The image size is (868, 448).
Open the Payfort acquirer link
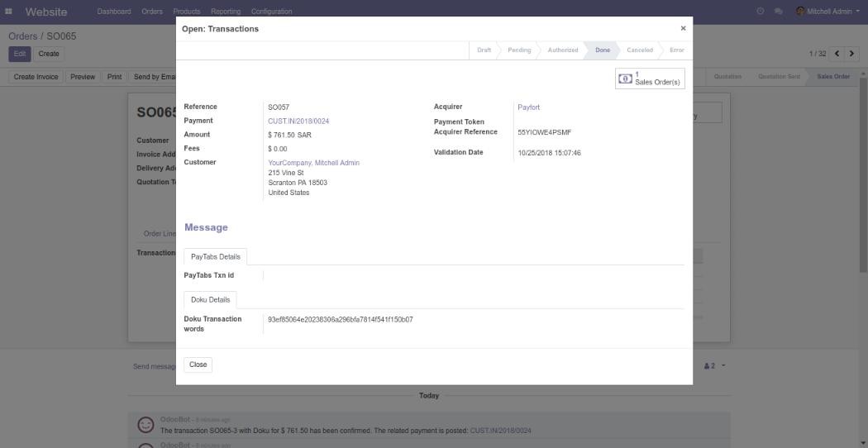coord(529,107)
